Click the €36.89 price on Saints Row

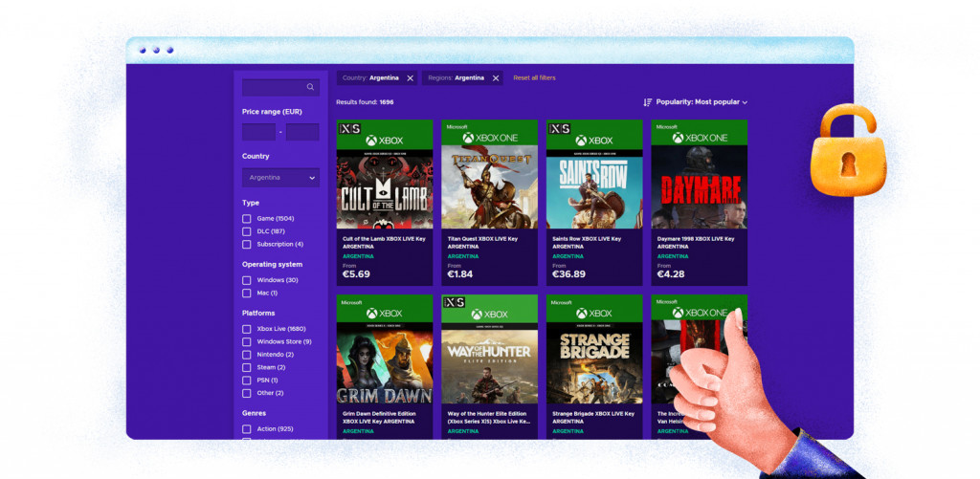(568, 274)
